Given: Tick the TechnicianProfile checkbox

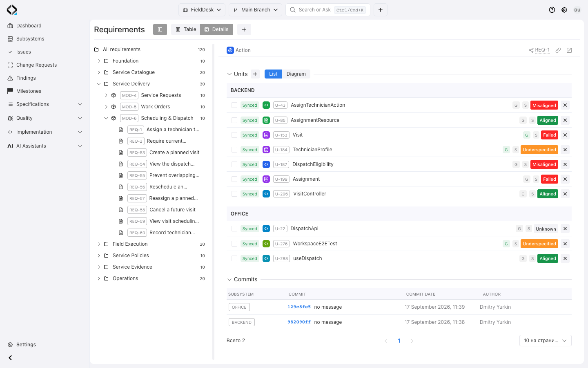Looking at the screenshot, I should coord(234,150).
